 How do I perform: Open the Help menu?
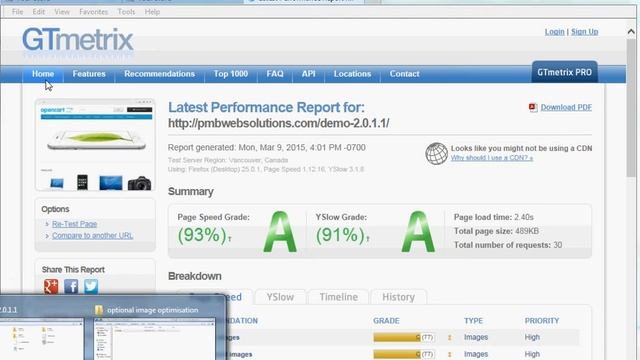[152, 12]
